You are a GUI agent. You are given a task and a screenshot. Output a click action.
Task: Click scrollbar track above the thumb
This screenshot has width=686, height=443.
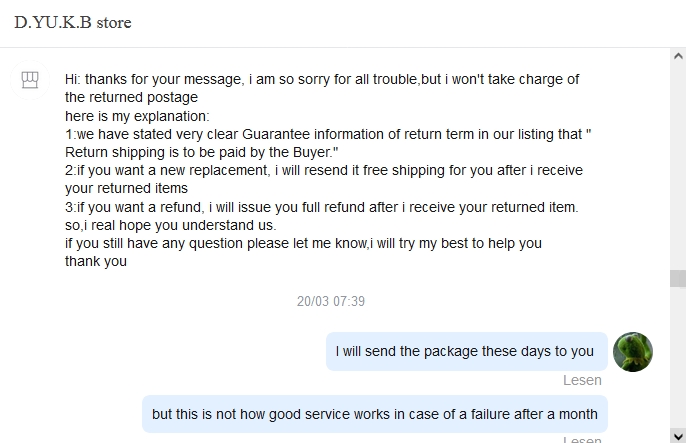tap(678, 160)
